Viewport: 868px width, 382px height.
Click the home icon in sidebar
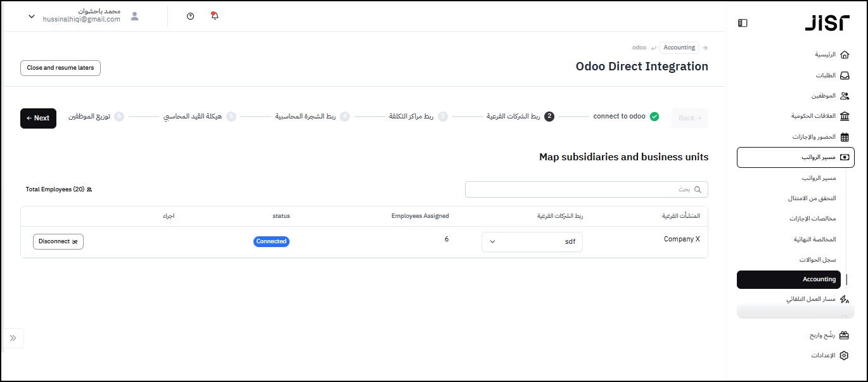click(844, 54)
